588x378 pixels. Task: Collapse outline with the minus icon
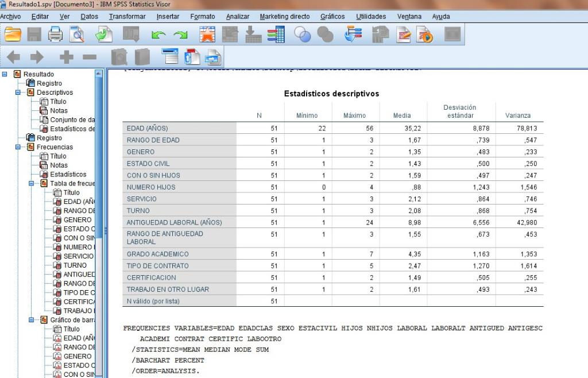point(90,57)
